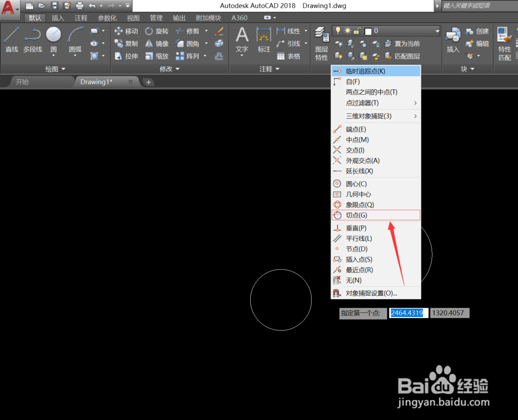Click the Erase eraser icon
The image size is (518, 420).
point(219,31)
